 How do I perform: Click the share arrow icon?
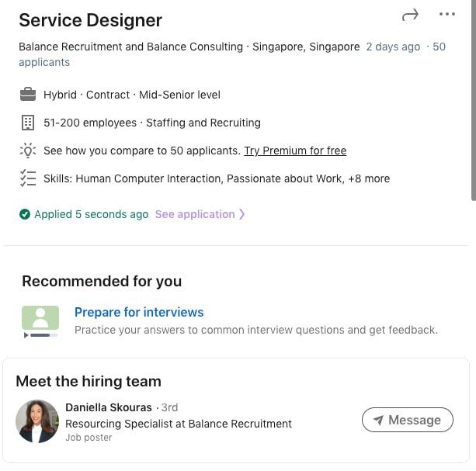410,15
